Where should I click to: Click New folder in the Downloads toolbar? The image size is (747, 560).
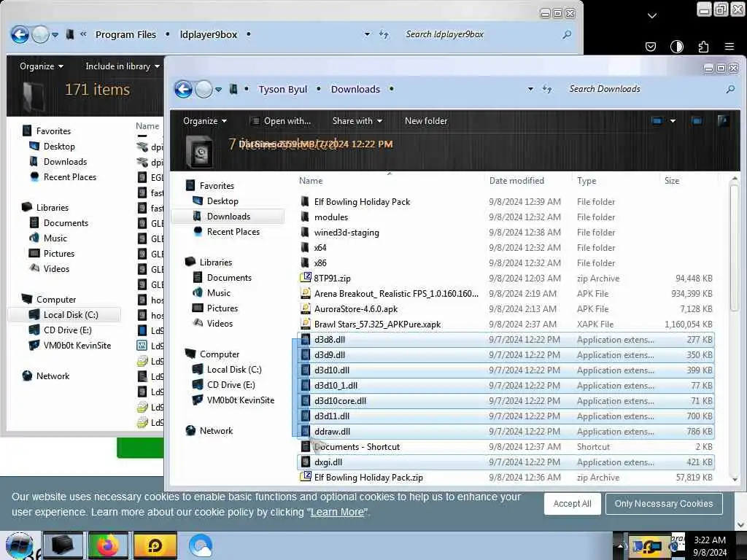click(426, 121)
